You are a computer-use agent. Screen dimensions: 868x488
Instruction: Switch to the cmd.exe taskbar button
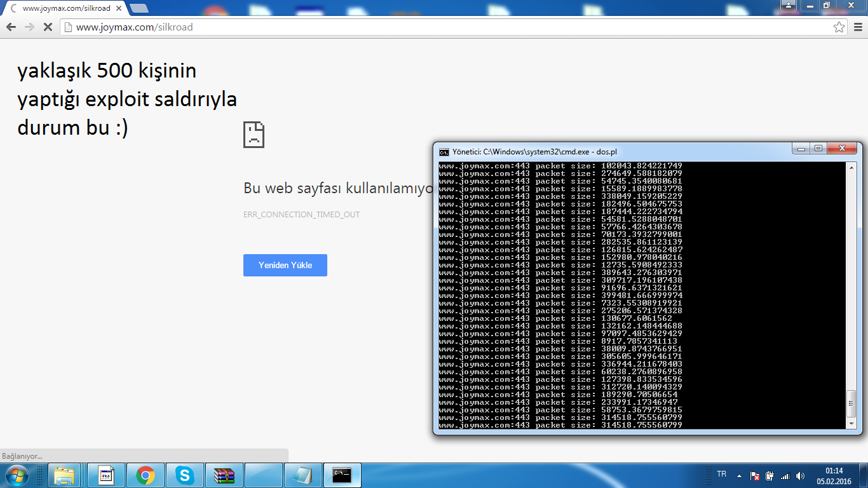coord(342,475)
